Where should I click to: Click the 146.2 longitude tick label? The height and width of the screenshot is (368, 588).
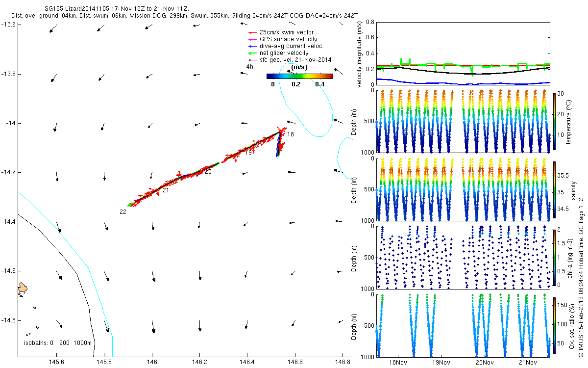pos(199,362)
